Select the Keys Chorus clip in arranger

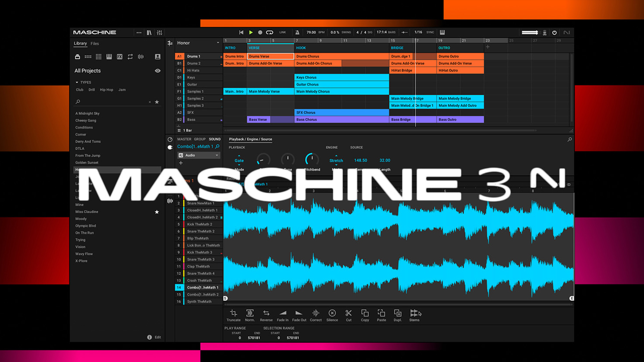[x=341, y=77]
